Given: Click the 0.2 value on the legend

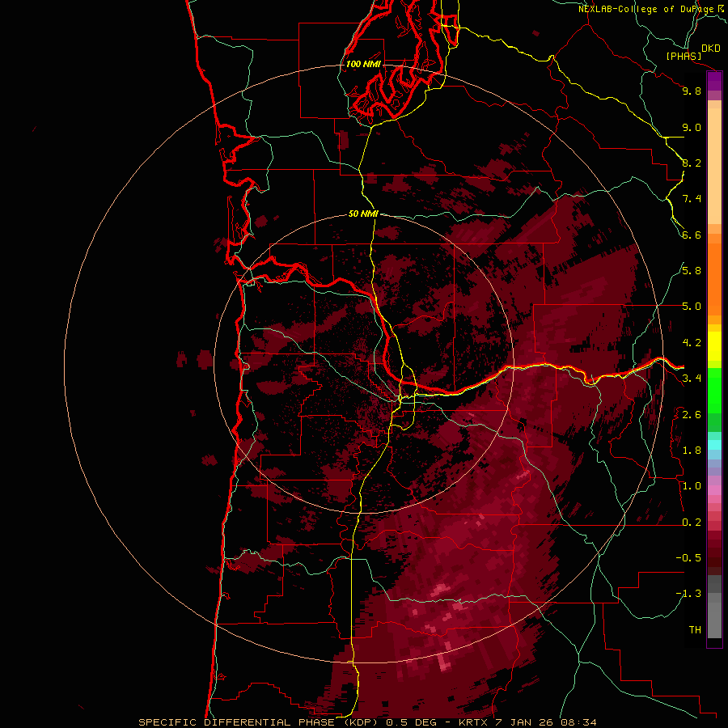Looking at the screenshot, I should (692, 523).
